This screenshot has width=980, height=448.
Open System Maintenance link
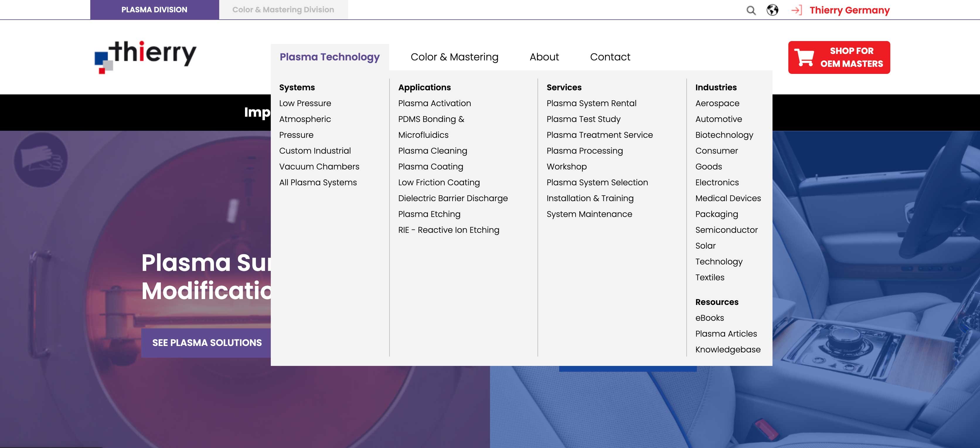pyautogui.click(x=589, y=214)
